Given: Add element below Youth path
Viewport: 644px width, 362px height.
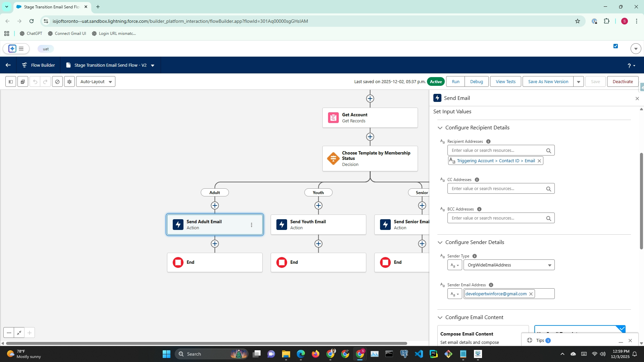Looking at the screenshot, I should (x=318, y=205).
